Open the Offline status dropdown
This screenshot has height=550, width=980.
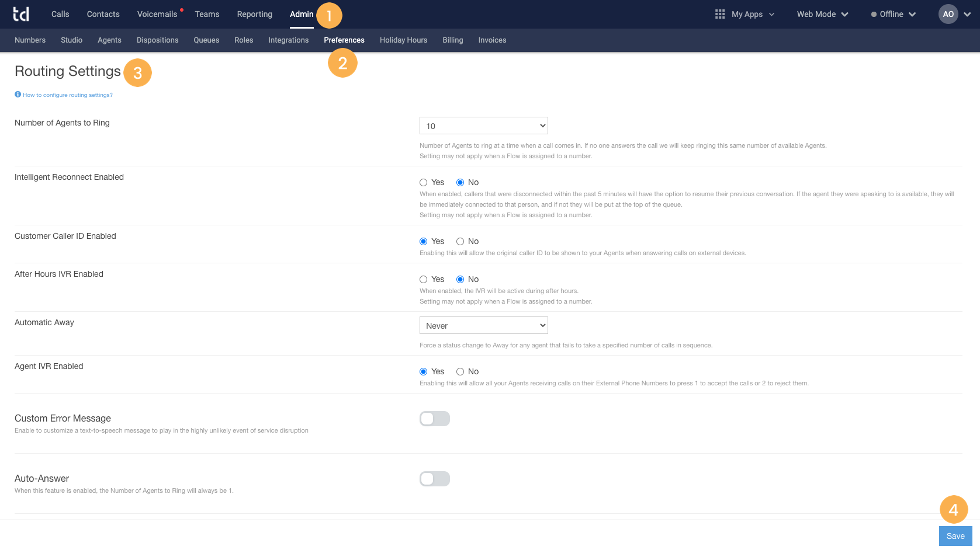point(894,14)
